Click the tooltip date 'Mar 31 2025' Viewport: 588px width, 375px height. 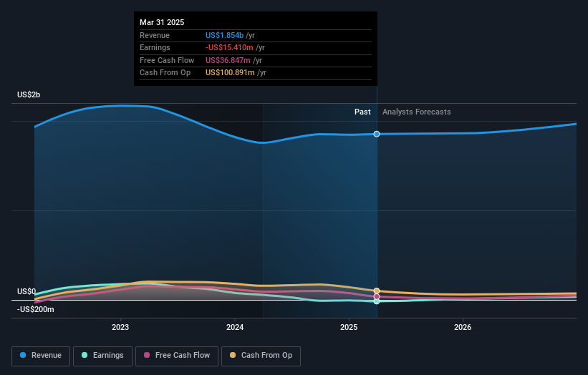(x=162, y=22)
